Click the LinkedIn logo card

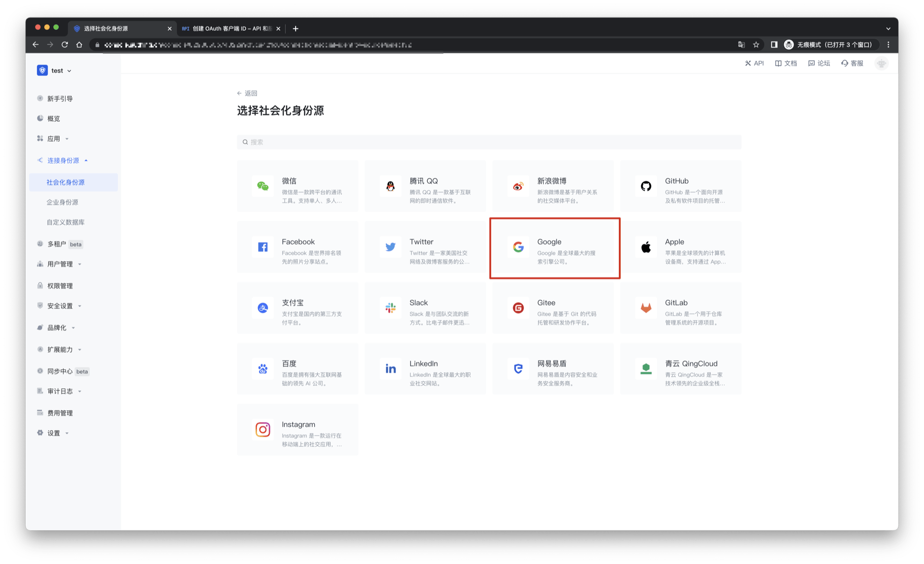[390, 369]
